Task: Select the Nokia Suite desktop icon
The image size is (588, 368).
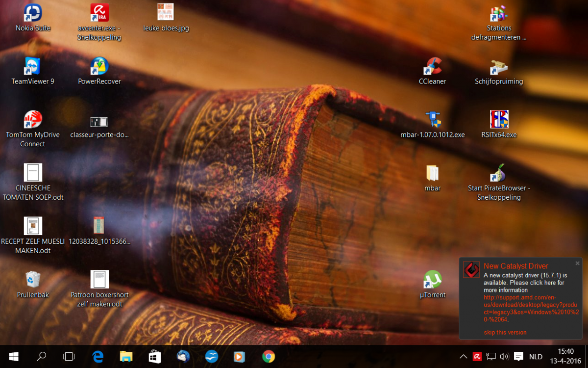Action: coord(33,13)
